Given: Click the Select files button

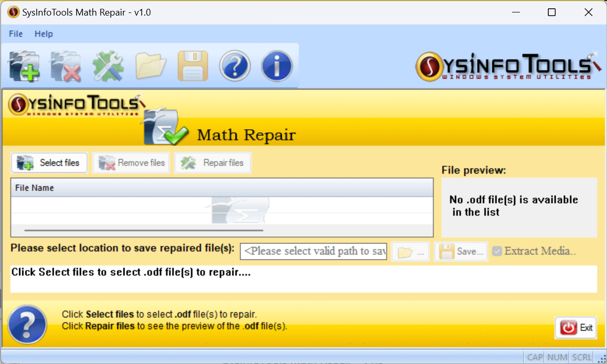Looking at the screenshot, I should 49,163.
